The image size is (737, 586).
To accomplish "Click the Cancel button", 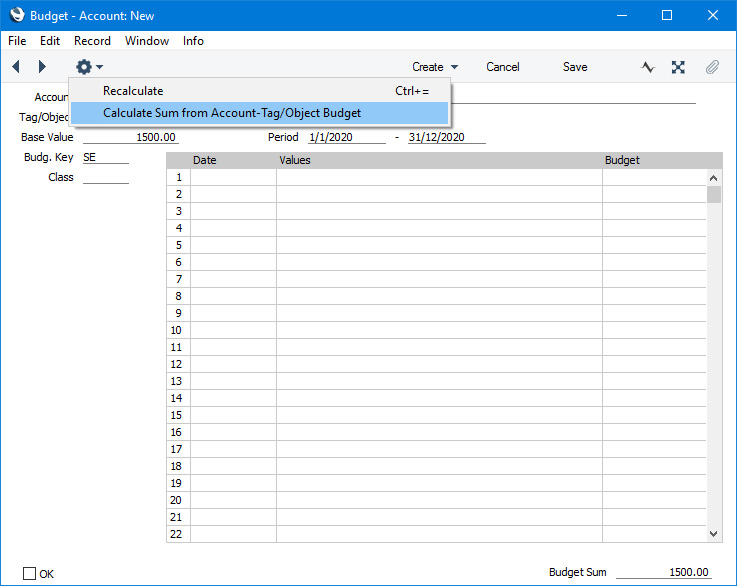I will [502, 67].
